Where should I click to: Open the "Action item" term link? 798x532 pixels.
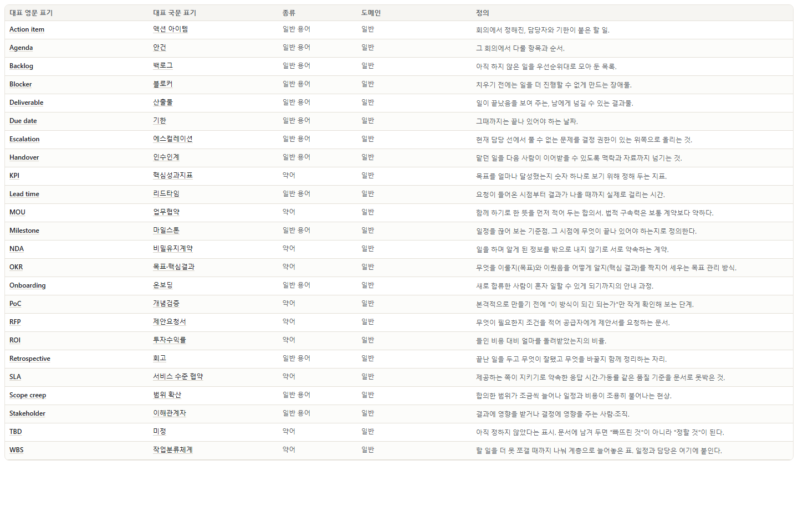[27, 29]
